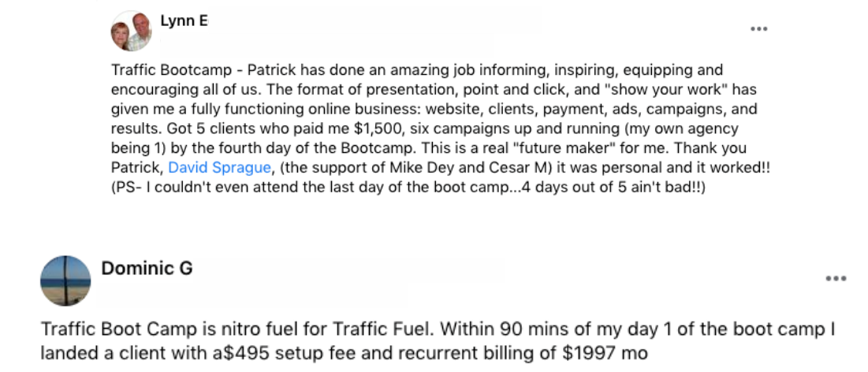Open three-dot options on Lynn E's post

(x=758, y=29)
